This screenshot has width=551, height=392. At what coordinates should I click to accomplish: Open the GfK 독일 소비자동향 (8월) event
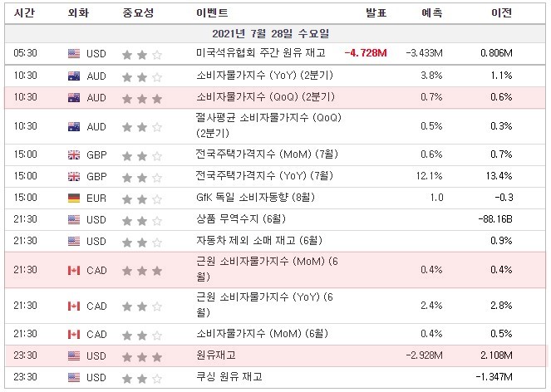pyautogui.click(x=248, y=198)
